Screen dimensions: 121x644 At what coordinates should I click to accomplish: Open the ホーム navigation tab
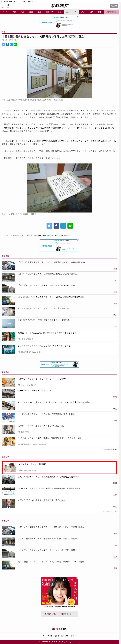tap(5, 12)
